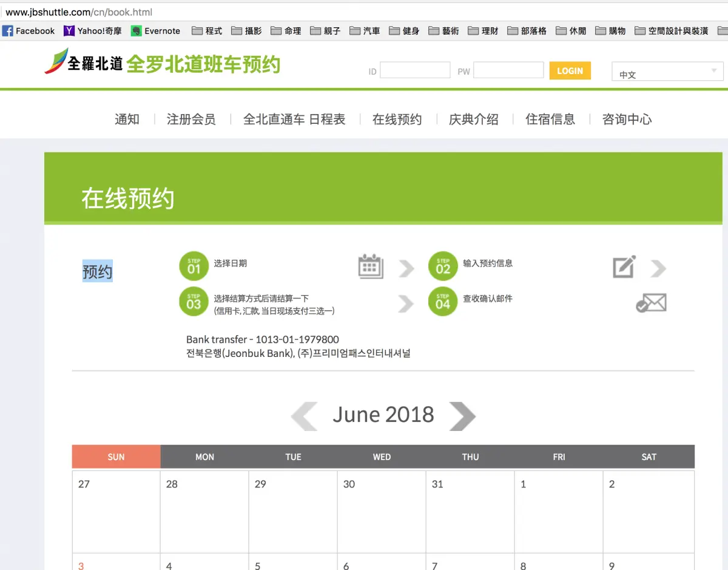Select June 1 on the calendar
The height and width of the screenshot is (570, 728).
coord(558,511)
